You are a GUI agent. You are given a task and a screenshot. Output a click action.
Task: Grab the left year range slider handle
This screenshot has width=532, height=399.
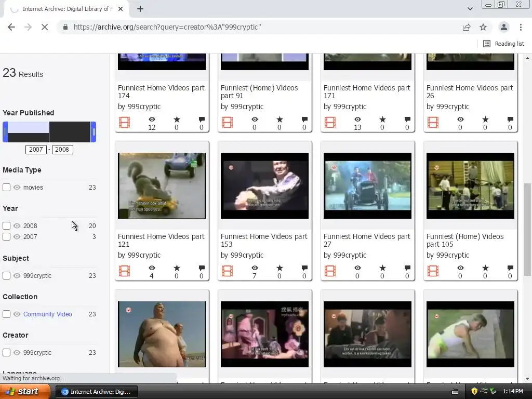coord(5,132)
